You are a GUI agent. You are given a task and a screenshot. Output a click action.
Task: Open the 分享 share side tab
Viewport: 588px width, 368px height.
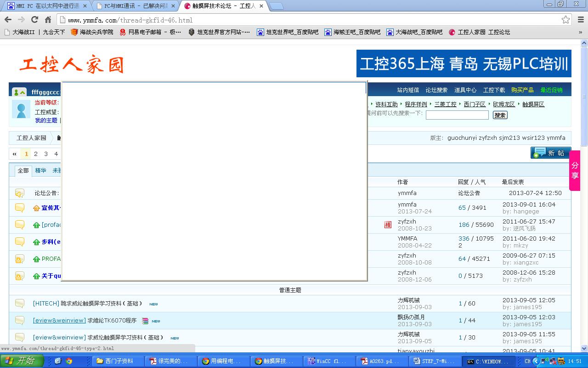(x=575, y=170)
